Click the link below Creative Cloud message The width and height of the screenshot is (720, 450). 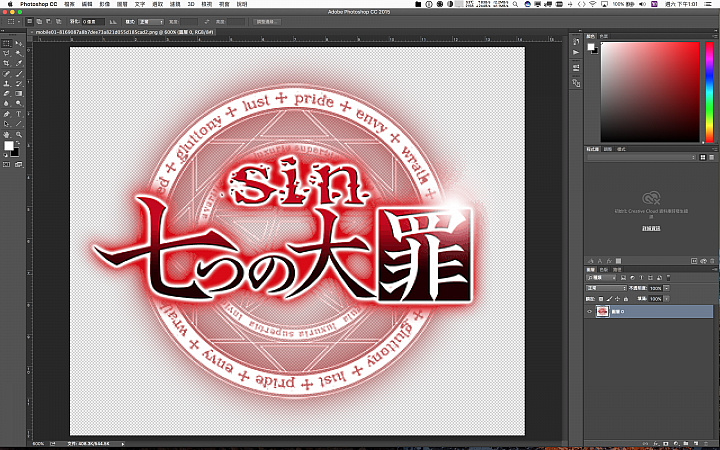(651, 228)
